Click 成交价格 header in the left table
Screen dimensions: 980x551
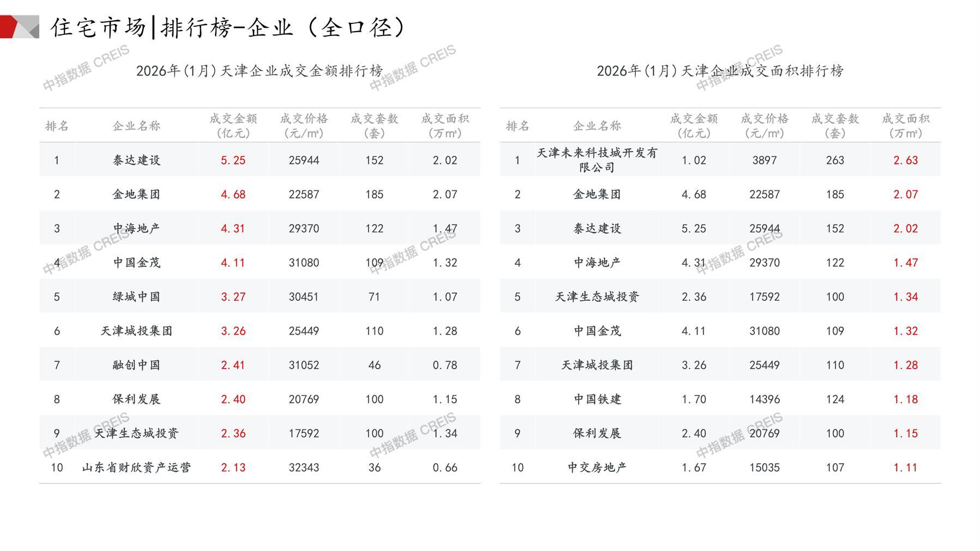(x=304, y=125)
